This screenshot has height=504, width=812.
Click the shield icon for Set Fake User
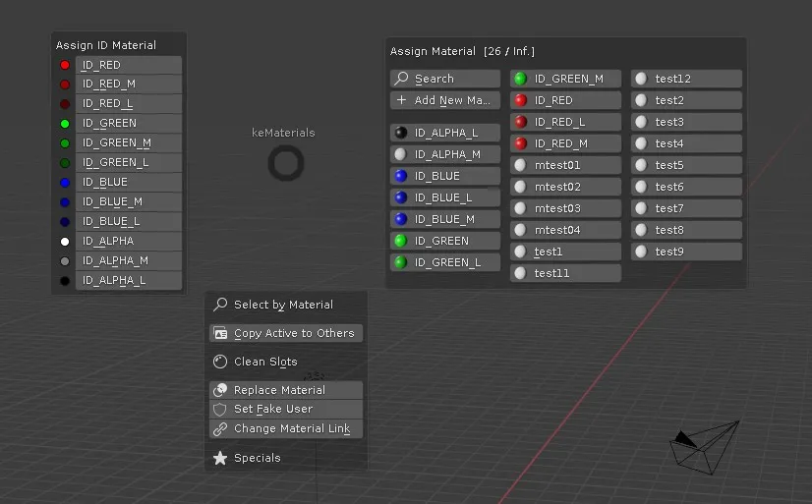click(x=220, y=409)
